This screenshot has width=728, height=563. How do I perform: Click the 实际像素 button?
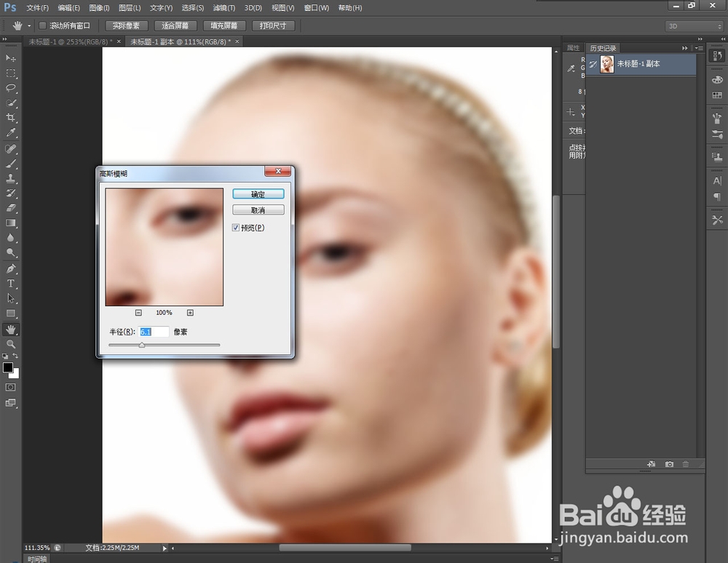126,26
